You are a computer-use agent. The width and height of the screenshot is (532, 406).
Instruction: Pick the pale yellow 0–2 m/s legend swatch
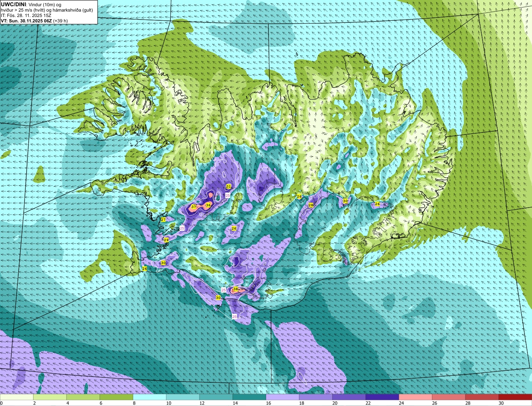pos(17,397)
